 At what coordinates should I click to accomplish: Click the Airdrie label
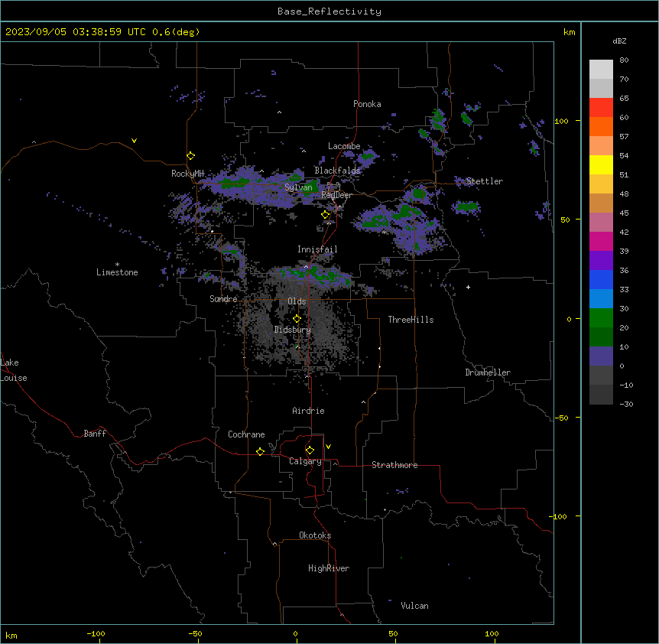point(308,411)
